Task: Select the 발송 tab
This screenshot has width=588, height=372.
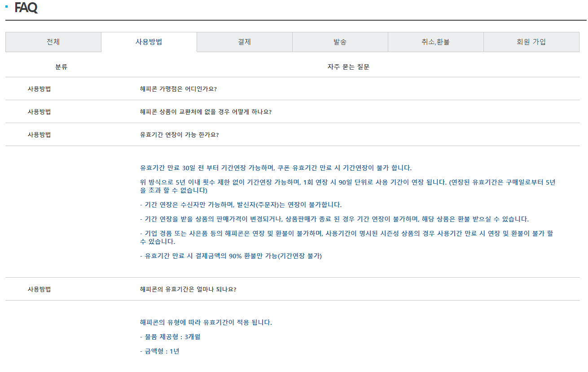Action: [x=340, y=41]
